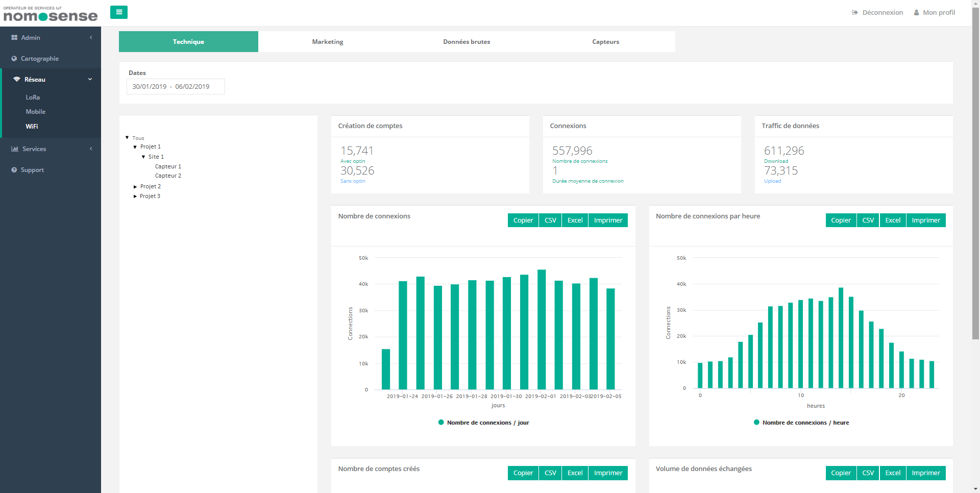The width and height of the screenshot is (980, 493).
Task: Print the connexions par heure chart
Action: [x=925, y=220]
